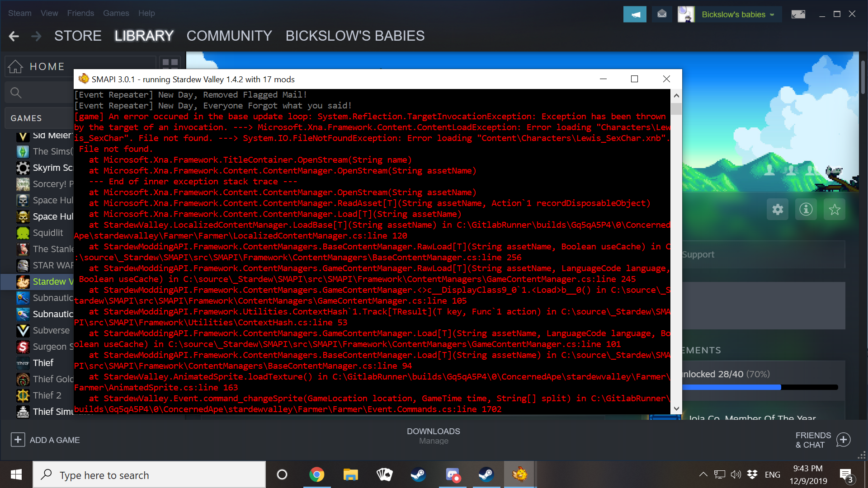Open the Solitaire cards taskbar icon
The image size is (868, 488).
[384, 474]
